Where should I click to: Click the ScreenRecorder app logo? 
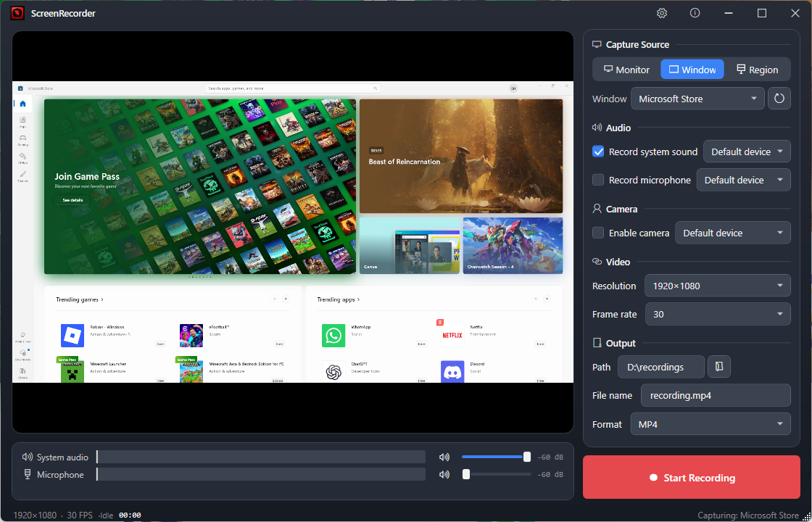tap(17, 14)
